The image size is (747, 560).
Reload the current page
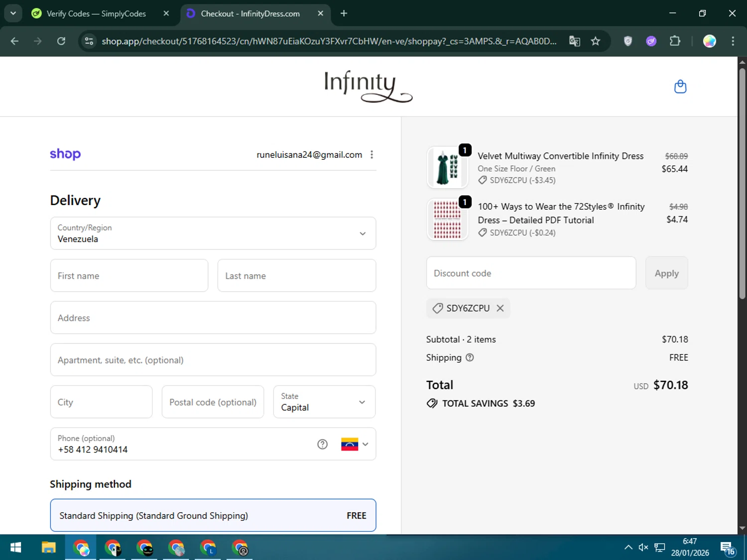tap(61, 41)
